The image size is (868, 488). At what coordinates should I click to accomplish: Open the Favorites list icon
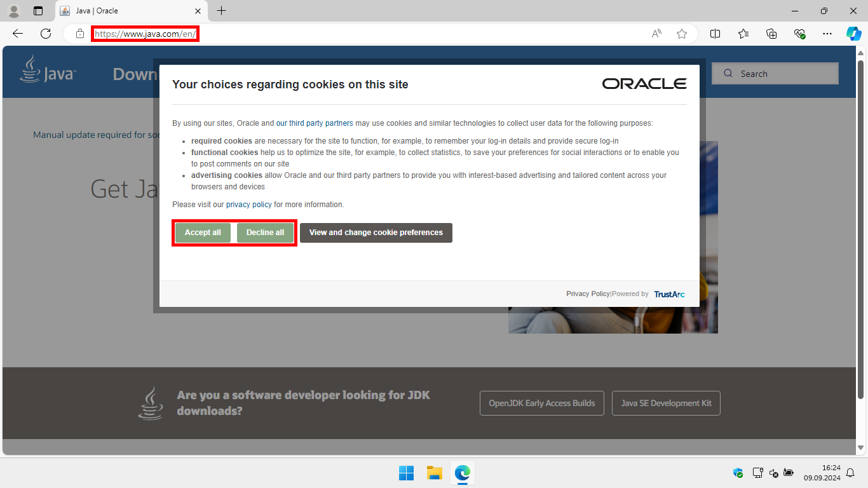tap(743, 34)
